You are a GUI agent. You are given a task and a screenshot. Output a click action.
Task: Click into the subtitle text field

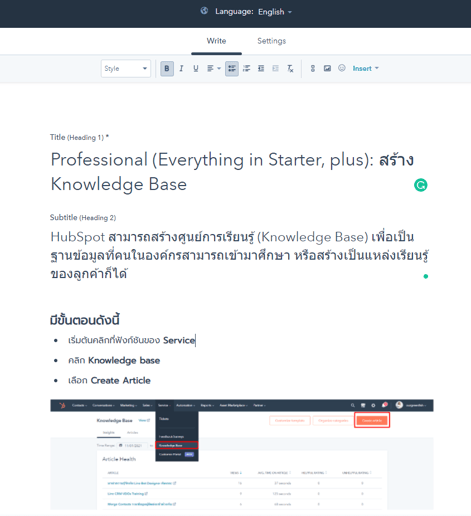(x=239, y=255)
